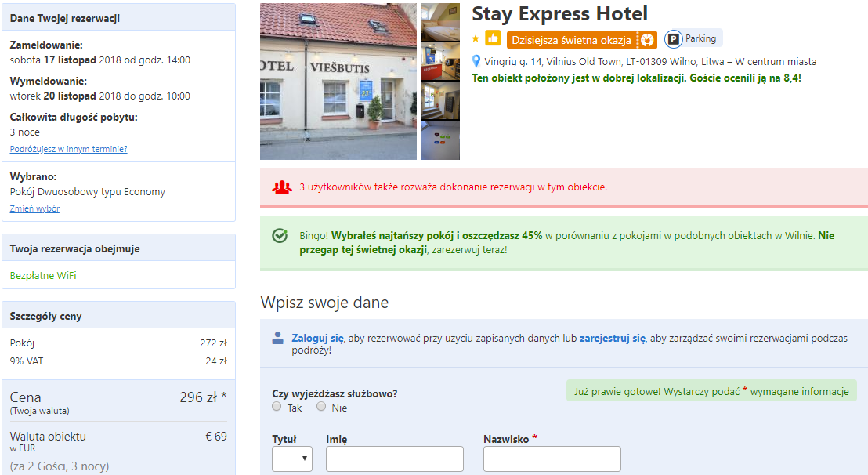Click the blue person login icon
Viewport: 868px width, 475px height.
pos(278,338)
